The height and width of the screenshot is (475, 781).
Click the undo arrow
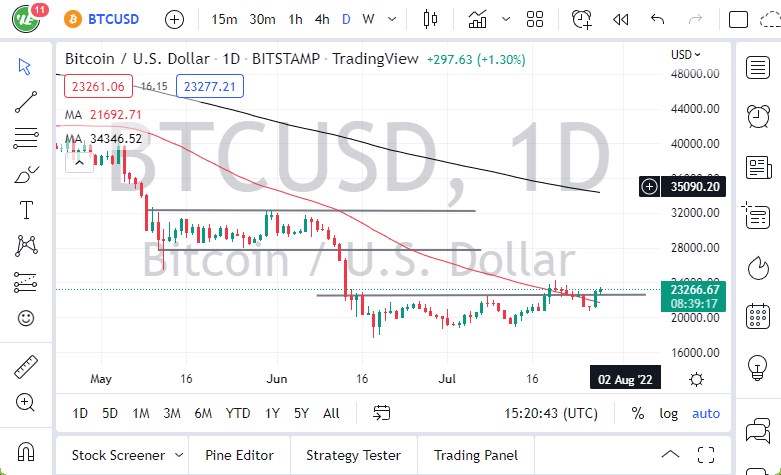tap(657, 19)
